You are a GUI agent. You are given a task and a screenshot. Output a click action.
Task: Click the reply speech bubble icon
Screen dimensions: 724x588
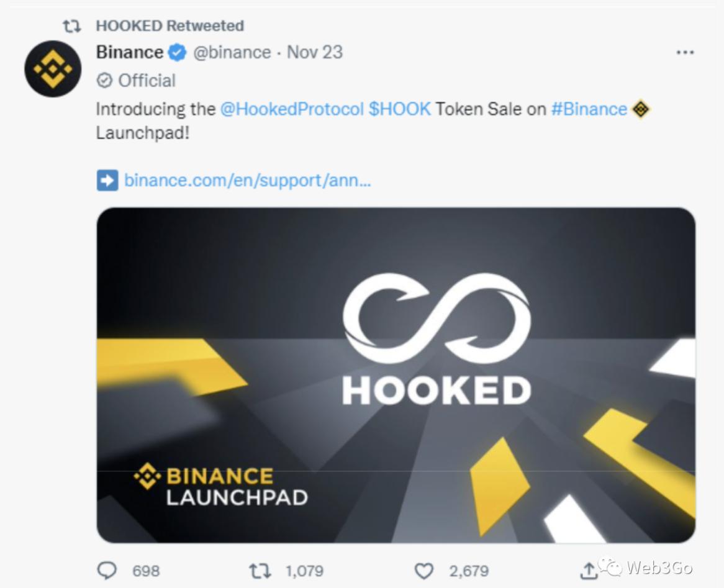click(107, 570)
